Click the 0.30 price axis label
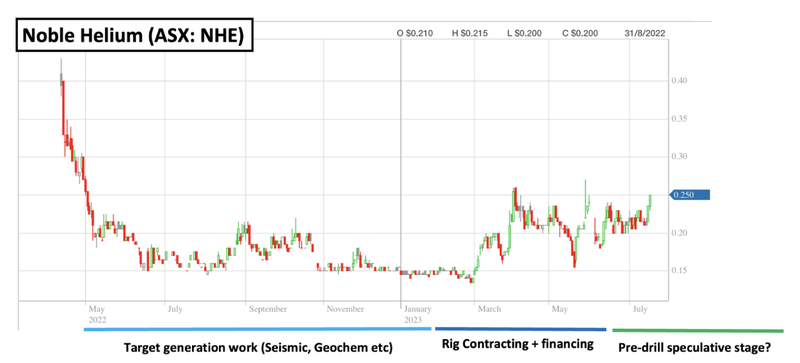800x363 pixels. point(680,157)
